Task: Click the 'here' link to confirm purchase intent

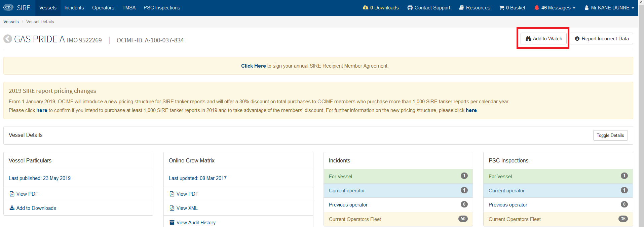Action: (x=42, y=110)
